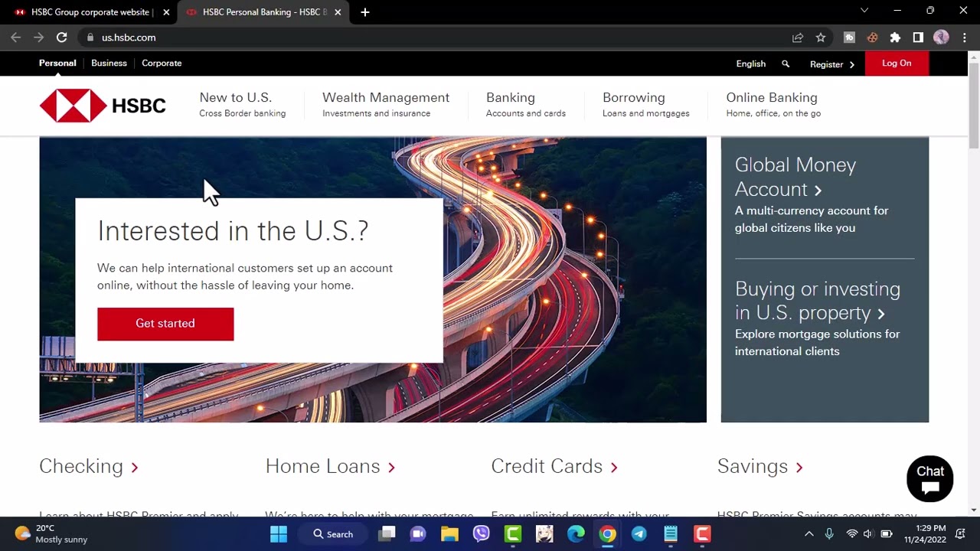Toggle the Chrome side panel icon

(x=918, y=37)
